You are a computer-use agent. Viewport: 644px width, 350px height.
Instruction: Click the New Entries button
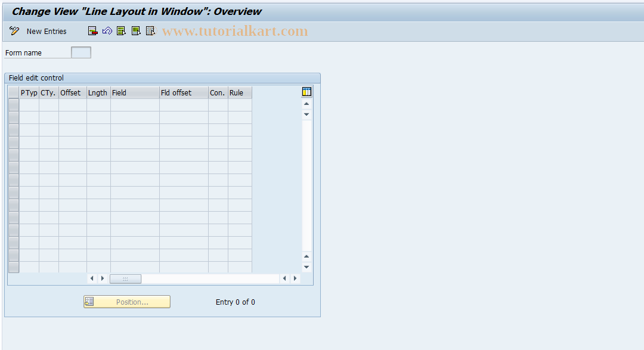coord(47,31)
